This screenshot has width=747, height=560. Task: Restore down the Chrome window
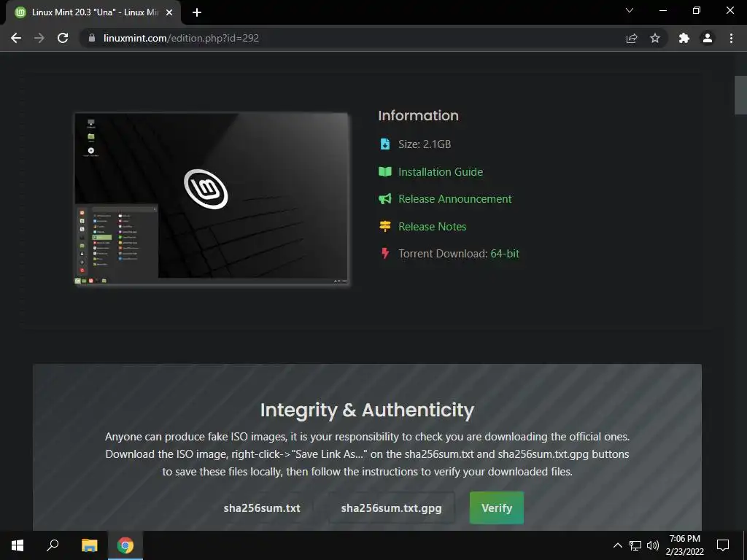pos(697,10)
